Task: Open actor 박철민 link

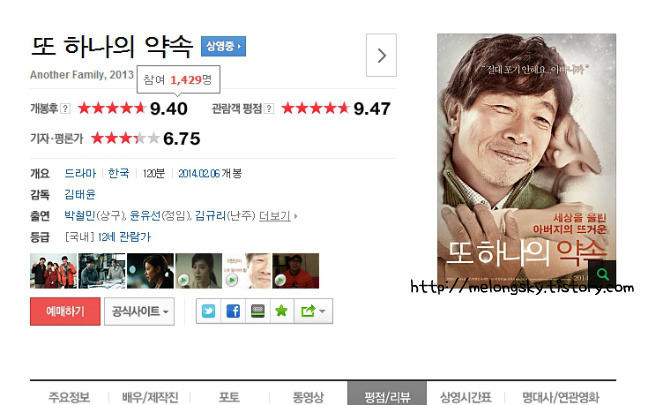Action: [x=79, y=216]
